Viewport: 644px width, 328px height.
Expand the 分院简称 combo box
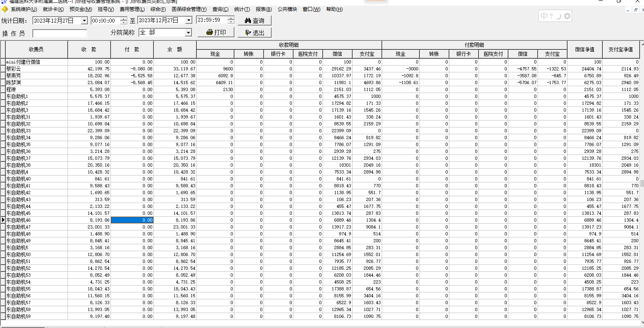188,32
